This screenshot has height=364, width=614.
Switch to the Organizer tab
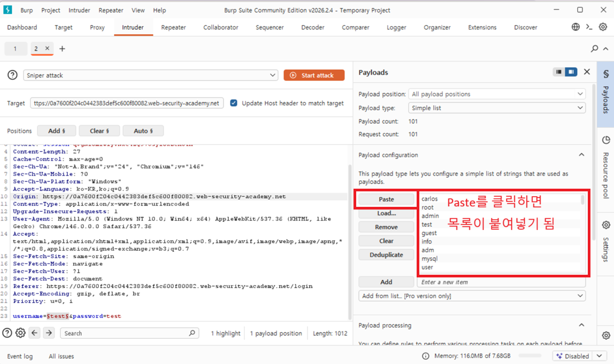point(437,27)
